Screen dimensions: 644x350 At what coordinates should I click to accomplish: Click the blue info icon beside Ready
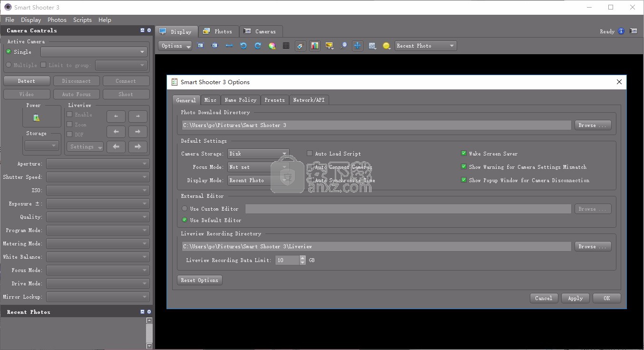coord(621,31)
